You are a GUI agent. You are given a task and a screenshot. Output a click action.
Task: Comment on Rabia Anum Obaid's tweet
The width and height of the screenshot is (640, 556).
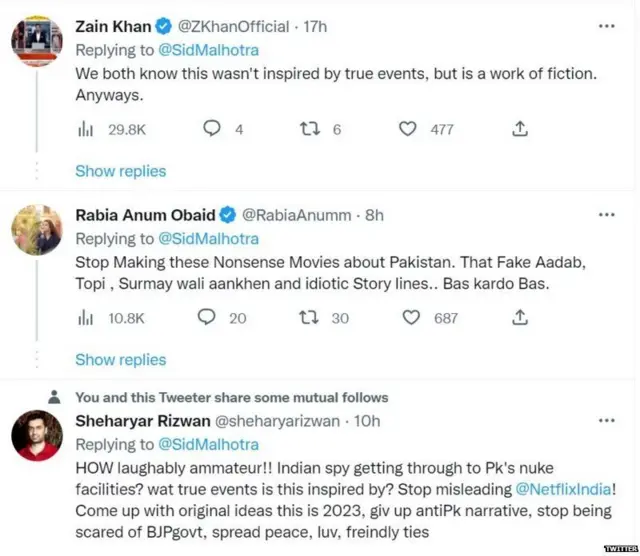[207, 317]
